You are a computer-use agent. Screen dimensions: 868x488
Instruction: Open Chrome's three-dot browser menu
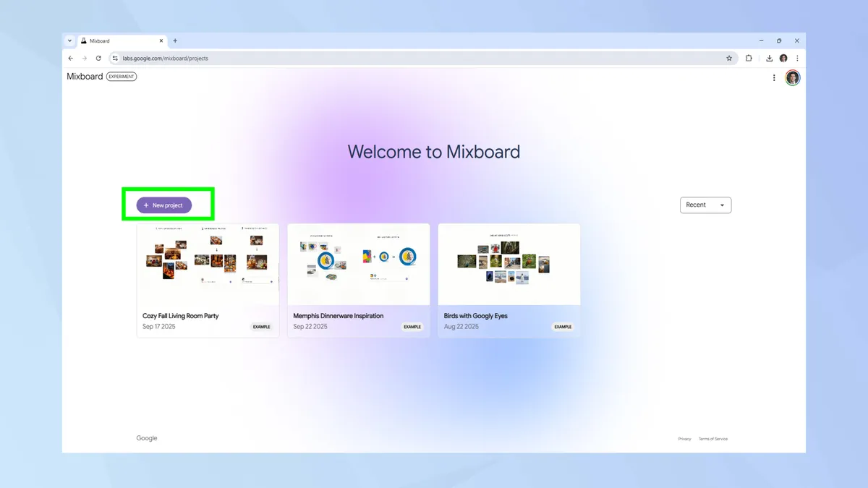click(x=797, y=58)
